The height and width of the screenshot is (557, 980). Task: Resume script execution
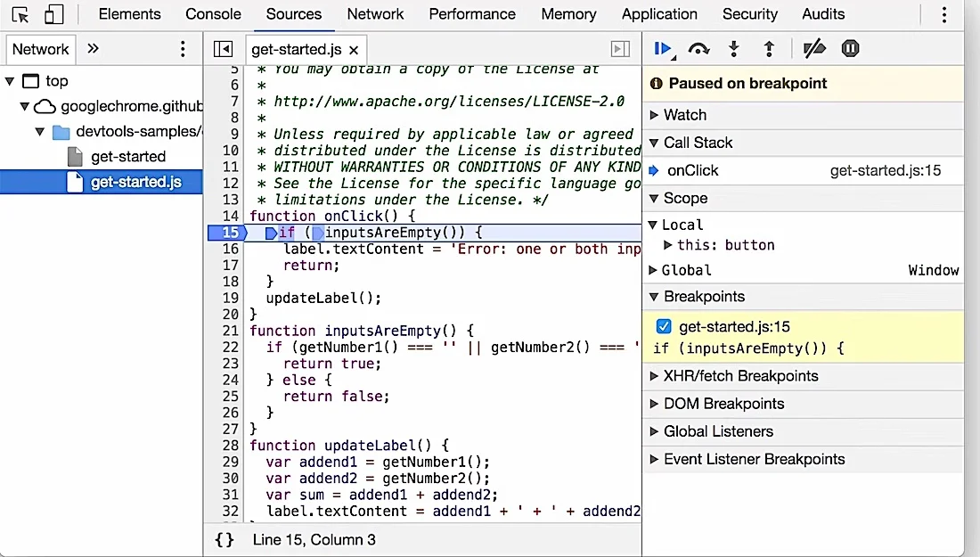click(x=664, y=49)
